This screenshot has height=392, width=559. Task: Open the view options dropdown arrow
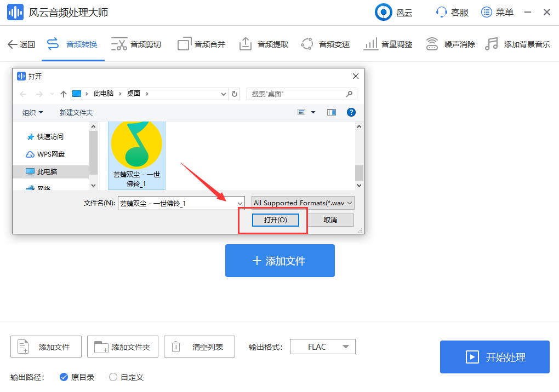(313, 112)
